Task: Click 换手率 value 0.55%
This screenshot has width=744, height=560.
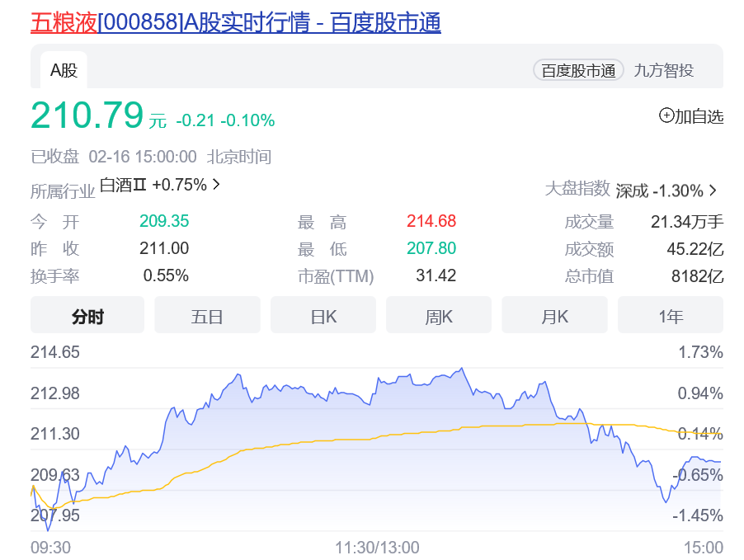Action: tap(166, 275)
